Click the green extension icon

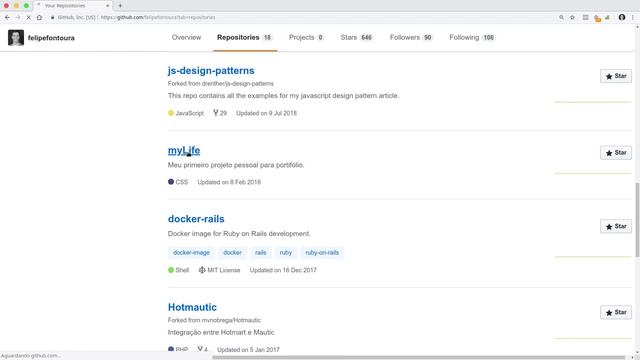(x=607, y=18)
